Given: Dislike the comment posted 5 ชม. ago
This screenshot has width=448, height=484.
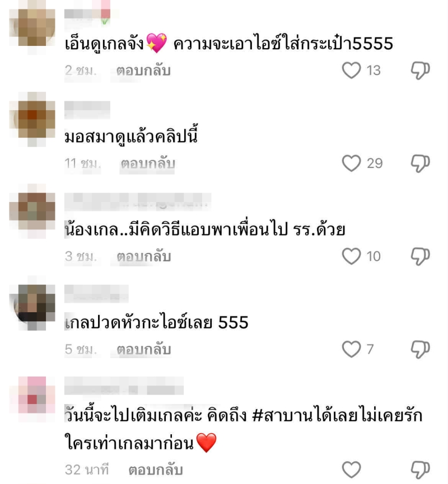Looking at the screenshot, I should (420, 349).
